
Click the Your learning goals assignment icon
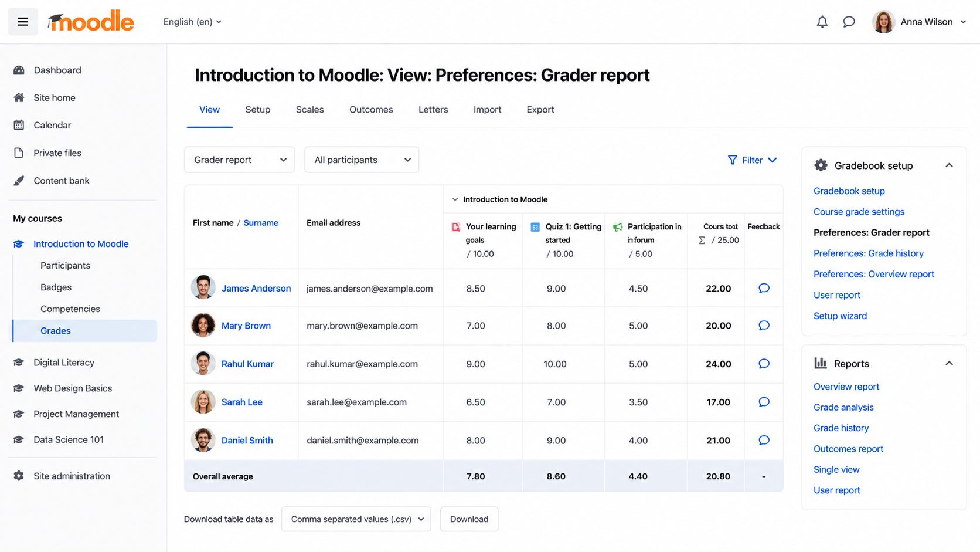click(456, 227)
